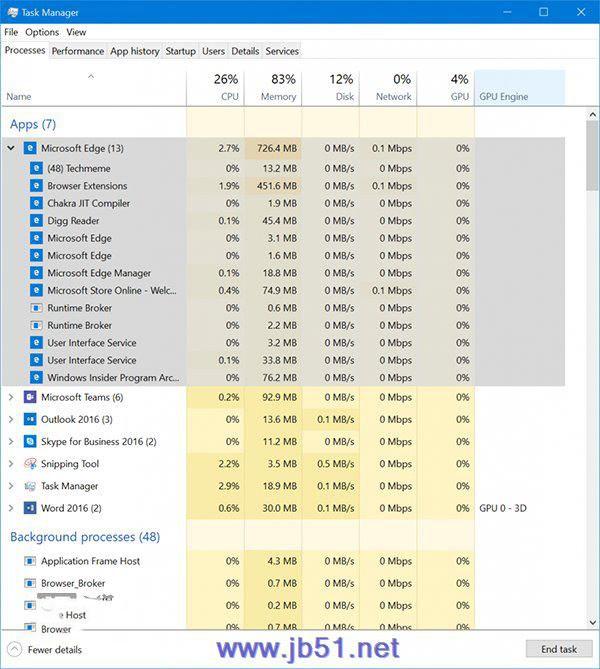This screenshot has width=600, height=669.
Task: Click the Task Manager process icon
Action: point(30,486)
